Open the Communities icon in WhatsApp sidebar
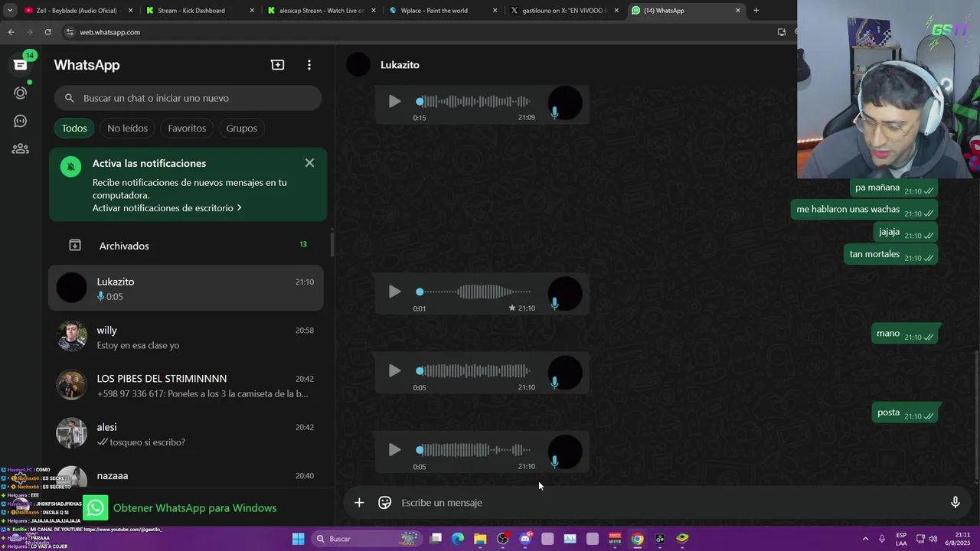The image size is (980, 551). click(x=21, y=149)
